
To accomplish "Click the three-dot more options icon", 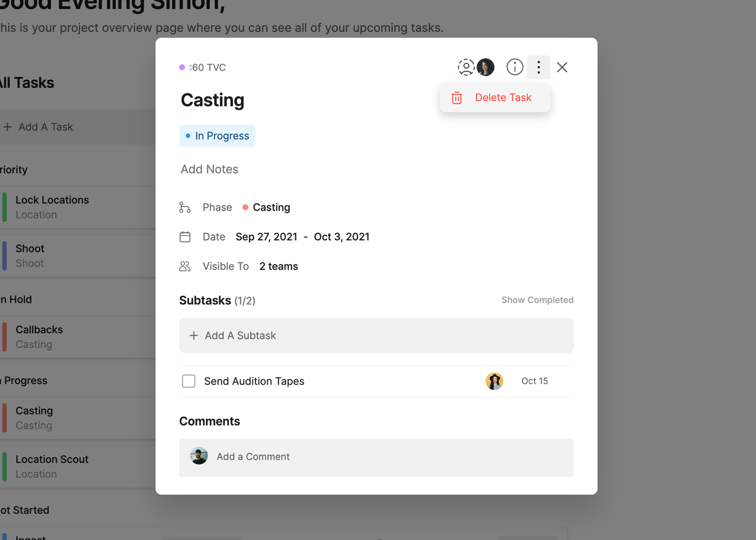I will tap(538, 67).
